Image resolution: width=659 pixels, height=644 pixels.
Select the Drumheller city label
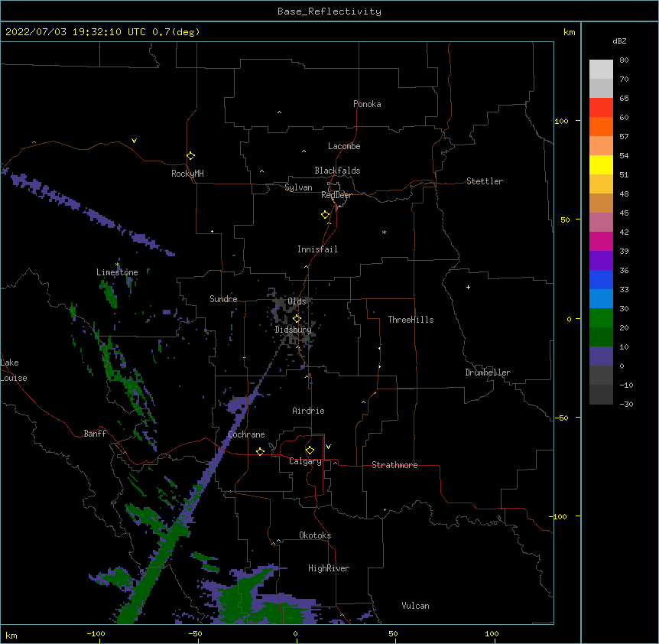[488, 372]
